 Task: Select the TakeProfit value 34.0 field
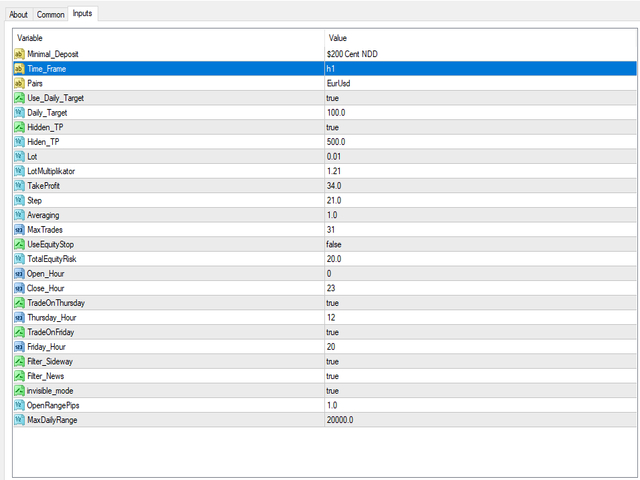[x=480, y=186]
